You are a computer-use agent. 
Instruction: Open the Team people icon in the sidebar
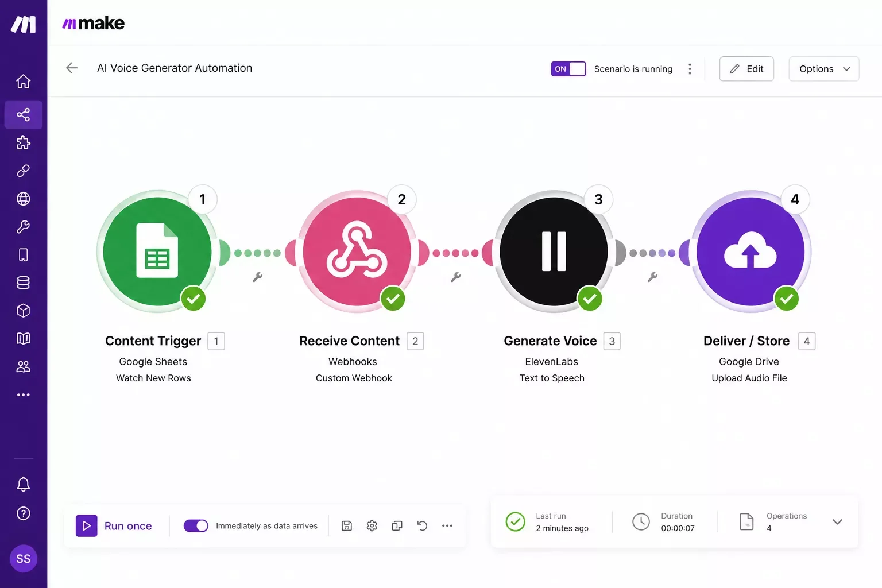[x=24, y=366]
